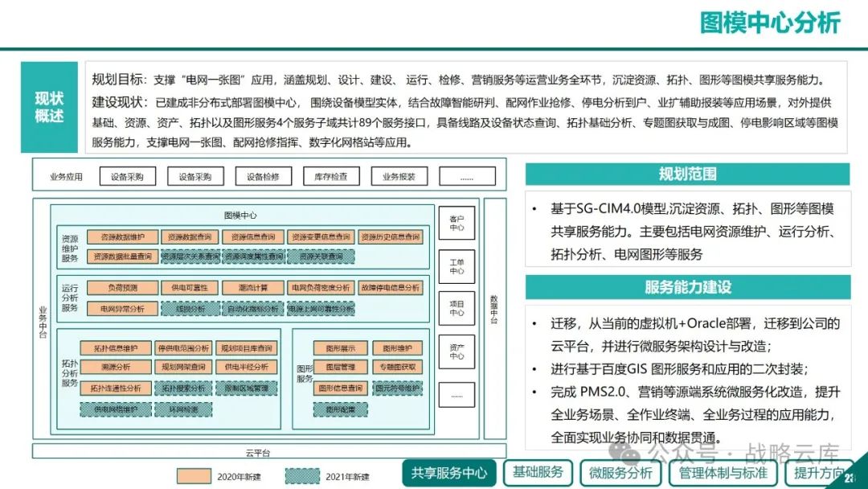This screenshot has width=868, height=489.
Task: Select the 图形信息查询 service box
Action: (x=341, y=388)
